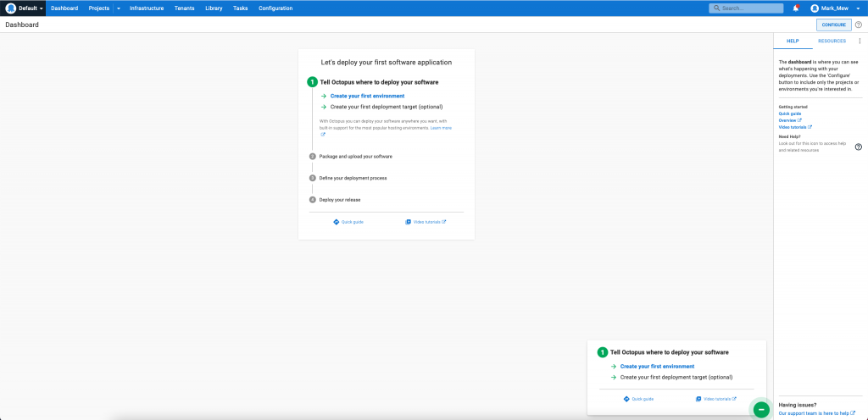Click 'Let's deploy your first software application' heading
The height and width of the screenshot is (420, 868).
(x=387, y=63)
